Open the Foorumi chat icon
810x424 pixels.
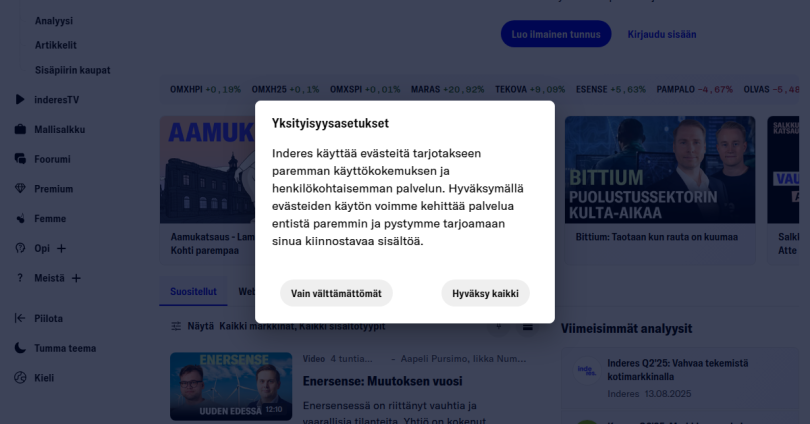tap(20, 159)
